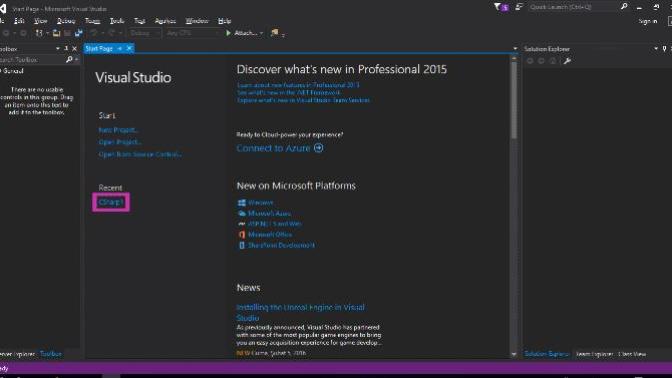The width and height of the screenshot is (672, 378).
Task: Click the Search Toolbox magnifier icon
Action: pos(69,60)
